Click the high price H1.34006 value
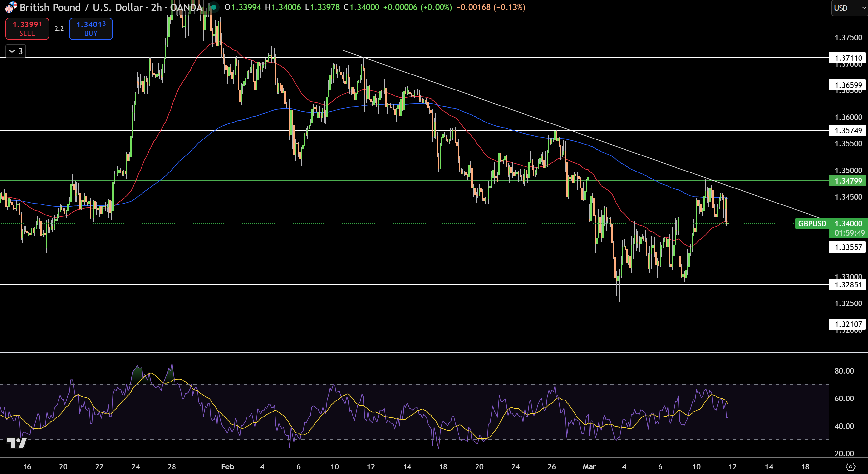 (283, 7)
